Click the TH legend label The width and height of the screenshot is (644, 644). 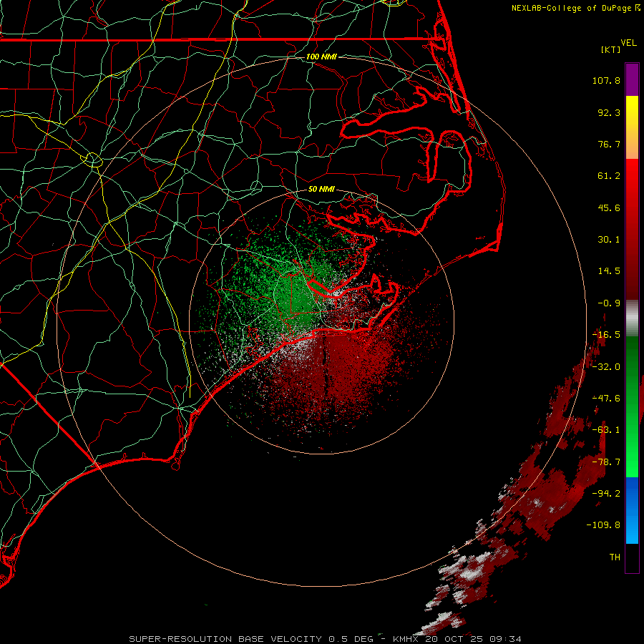615,557
